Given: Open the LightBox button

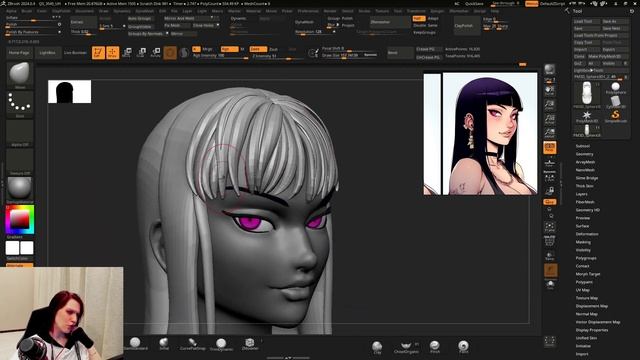Looking at the screenshot, I should [x=47, y=53].
